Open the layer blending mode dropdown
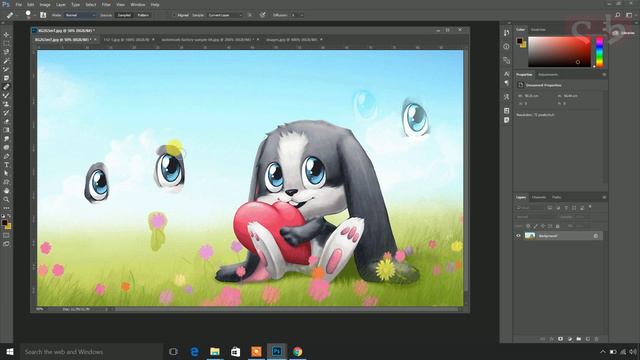The height and width of the screenshot is (360, 640). (x=536, y=217)
